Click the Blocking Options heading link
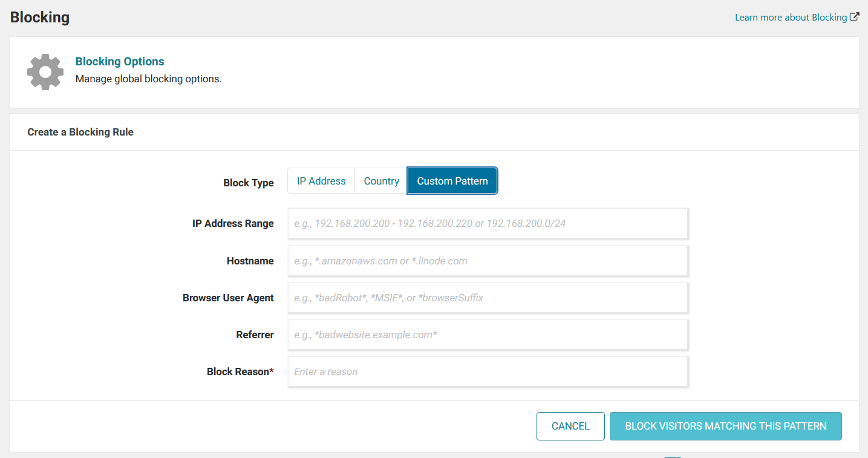The height and width of the screenshot is (458, 868). point(119,61)
